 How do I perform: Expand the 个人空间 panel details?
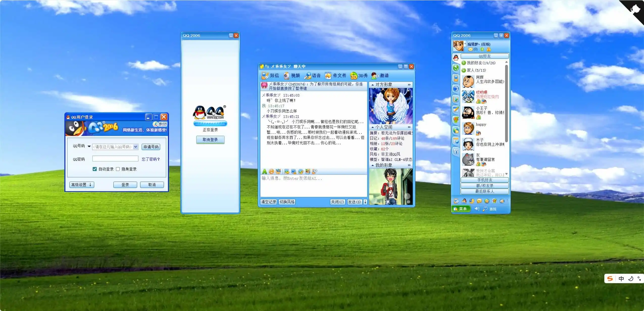tap(409, 127)
